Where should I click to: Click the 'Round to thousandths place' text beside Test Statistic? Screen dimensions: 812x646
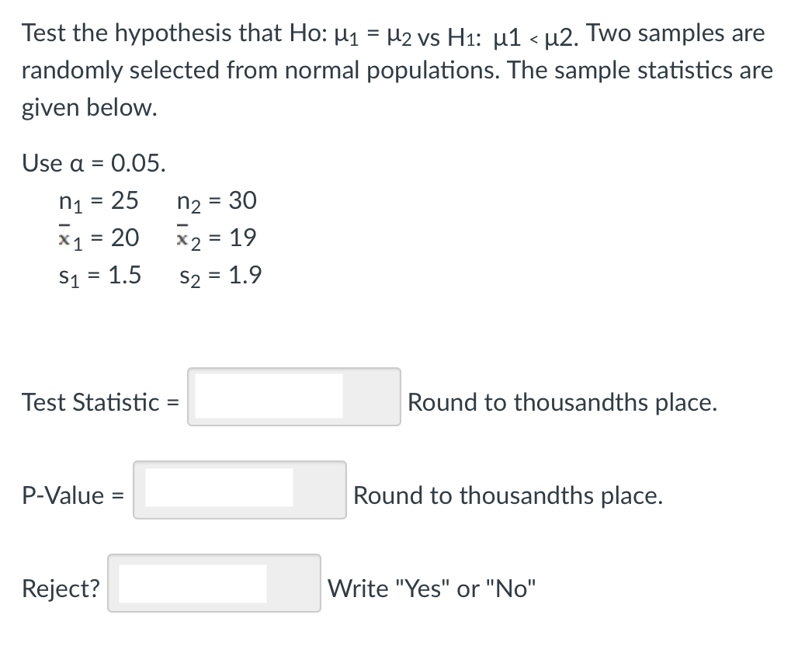click(x=563, y=402)
